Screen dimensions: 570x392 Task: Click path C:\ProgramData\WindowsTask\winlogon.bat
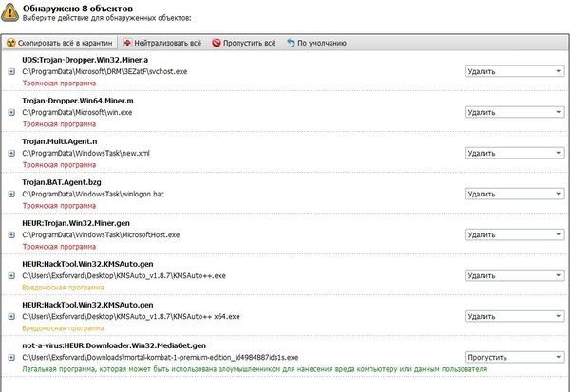pos(93,194)
